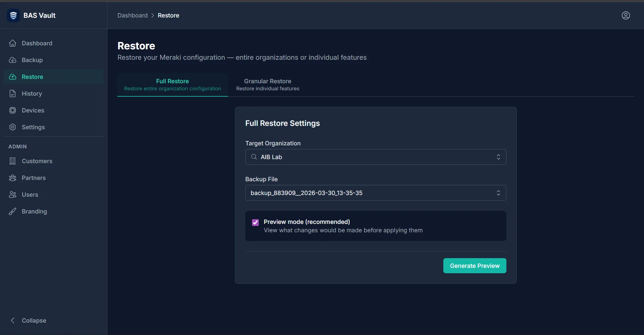Click the AIB Lab organization search field
This screenshot has height=335, width=644.
click(376, 157)
